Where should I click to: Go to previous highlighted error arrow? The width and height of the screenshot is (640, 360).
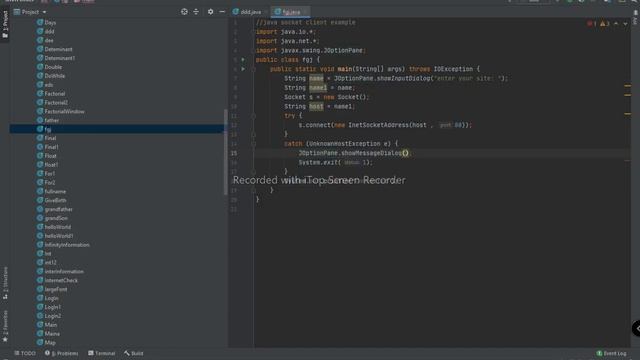click(x=616, y=24)
